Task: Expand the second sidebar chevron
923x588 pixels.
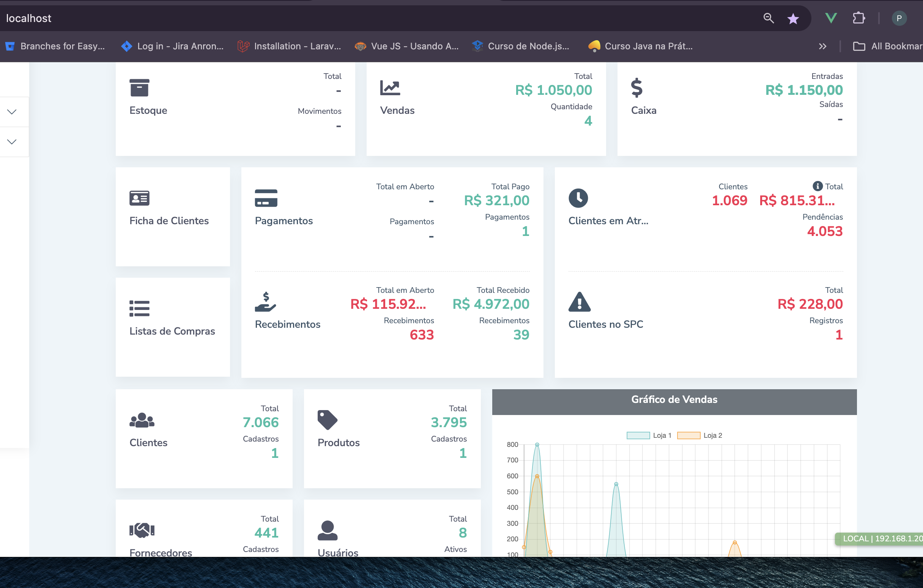Action: 12,142
